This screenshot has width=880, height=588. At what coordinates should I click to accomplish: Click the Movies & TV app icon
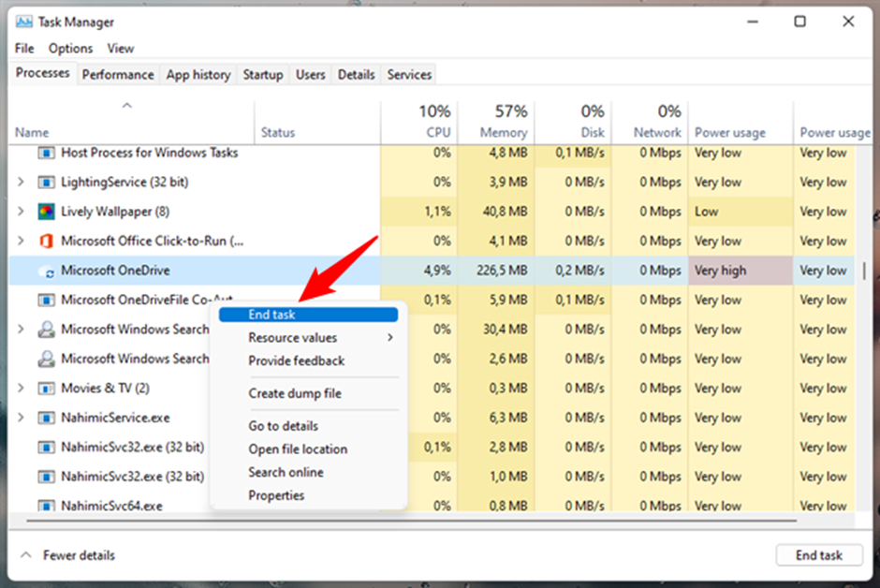pyautogui.click(x=46, y=389)
